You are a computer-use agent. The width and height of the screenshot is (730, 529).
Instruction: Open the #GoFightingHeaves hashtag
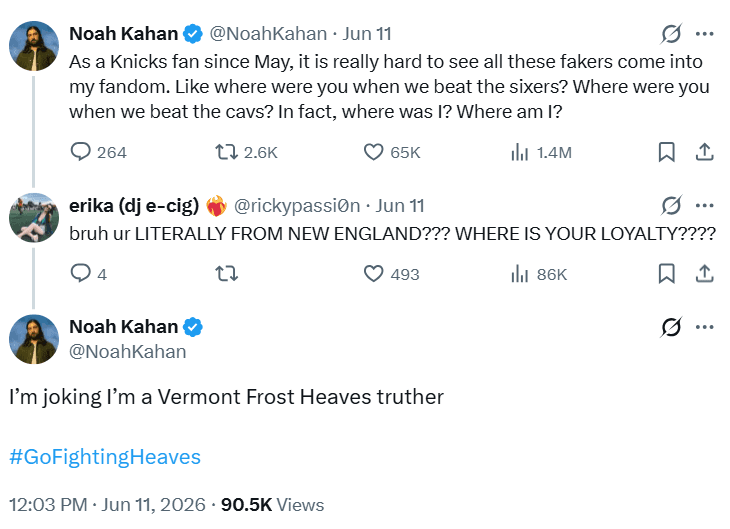click(105, 457)
